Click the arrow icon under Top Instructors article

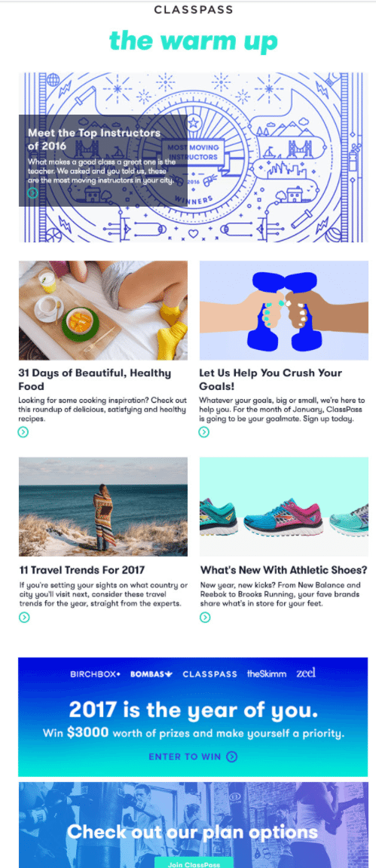pyautogui.click(x=33, y=192)
